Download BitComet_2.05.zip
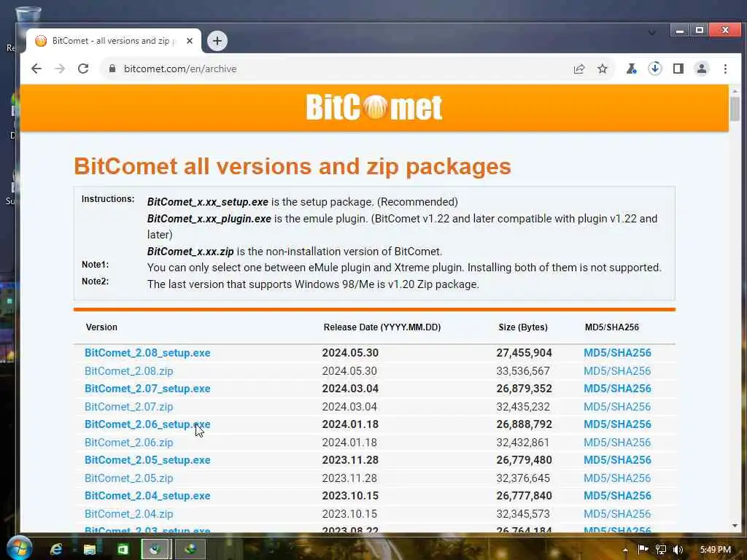Viewport: 747px width, 560px height. click(128, 478)
